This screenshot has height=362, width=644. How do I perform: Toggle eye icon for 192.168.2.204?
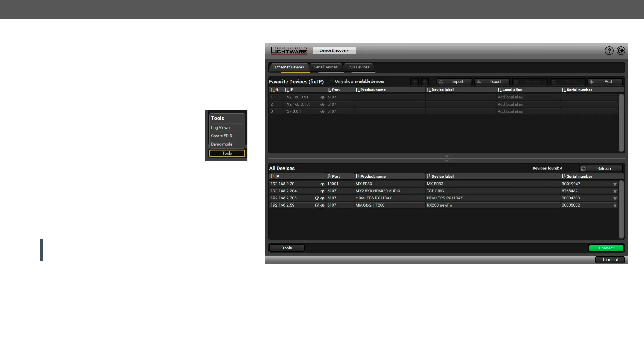(x=322, y=191)
